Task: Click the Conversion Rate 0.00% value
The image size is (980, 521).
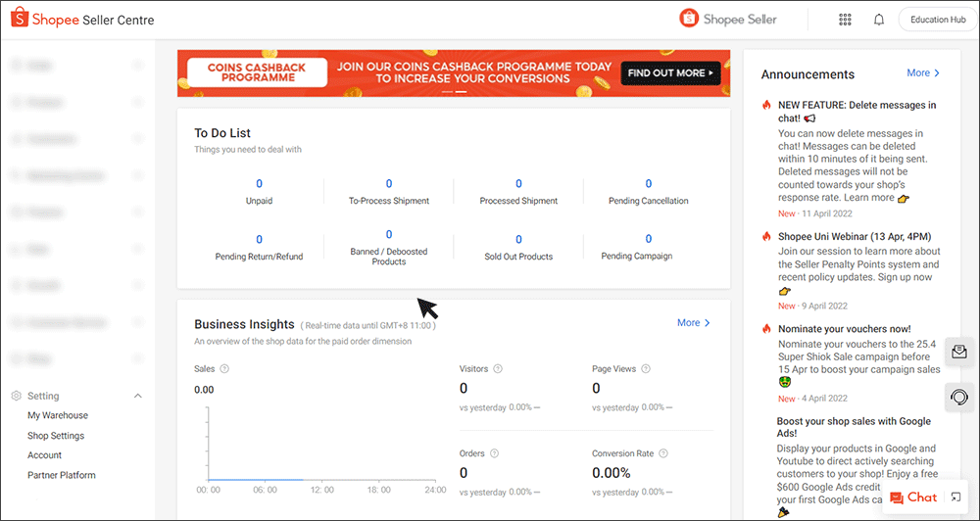Action: (x=612, y=473)
